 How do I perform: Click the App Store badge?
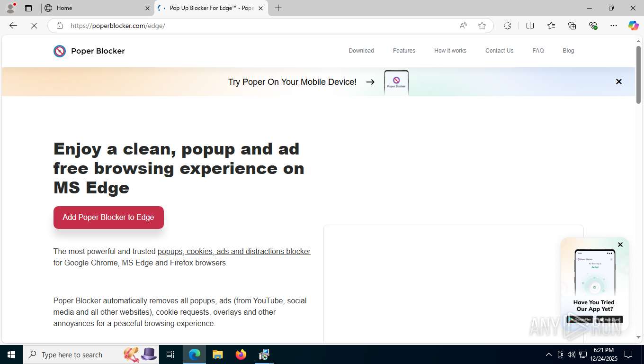coord(609,319)
